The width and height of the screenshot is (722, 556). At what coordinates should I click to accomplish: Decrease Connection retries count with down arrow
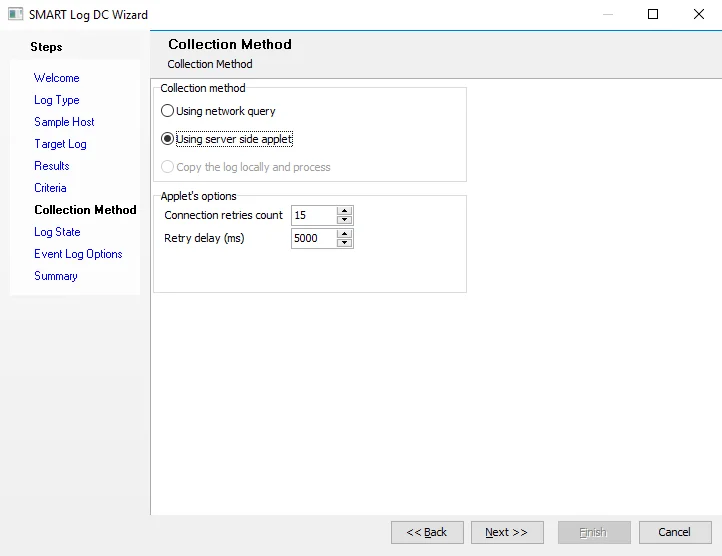pos(344,220)
